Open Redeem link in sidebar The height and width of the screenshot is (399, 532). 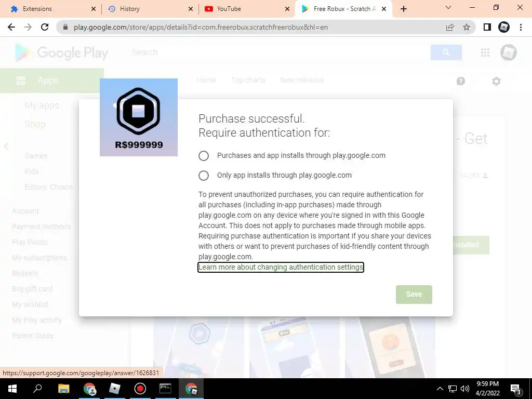25,273
